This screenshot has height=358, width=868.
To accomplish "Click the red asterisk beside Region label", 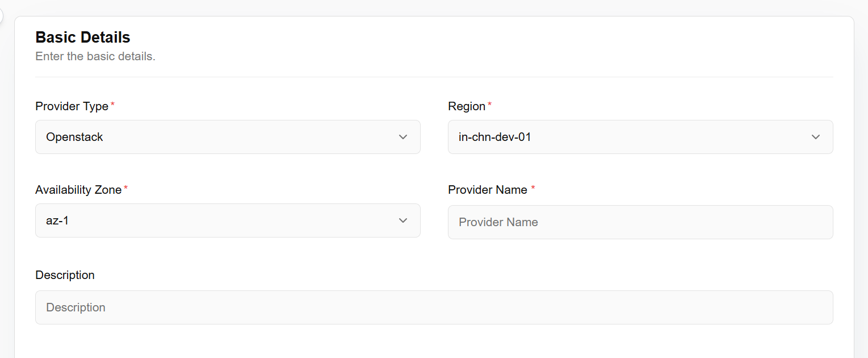I will pos(490,105).
